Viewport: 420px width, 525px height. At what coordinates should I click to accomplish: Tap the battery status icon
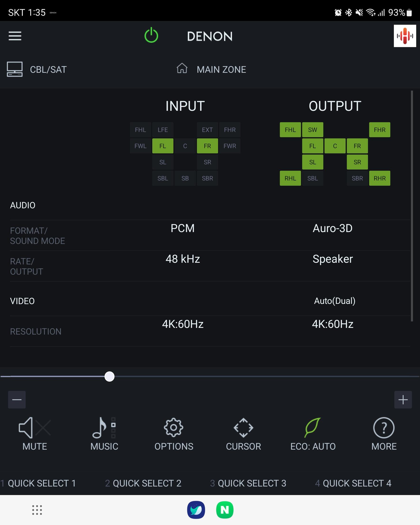pos(409,12)
